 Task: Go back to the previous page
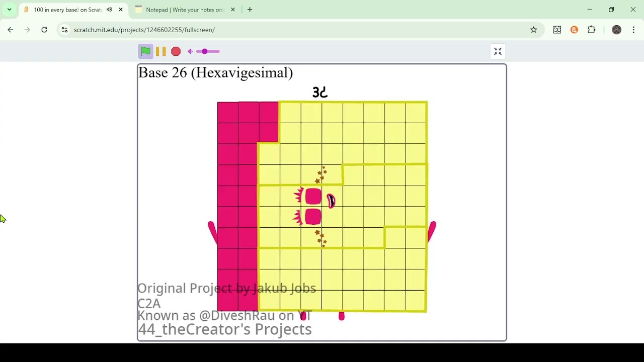11,30
